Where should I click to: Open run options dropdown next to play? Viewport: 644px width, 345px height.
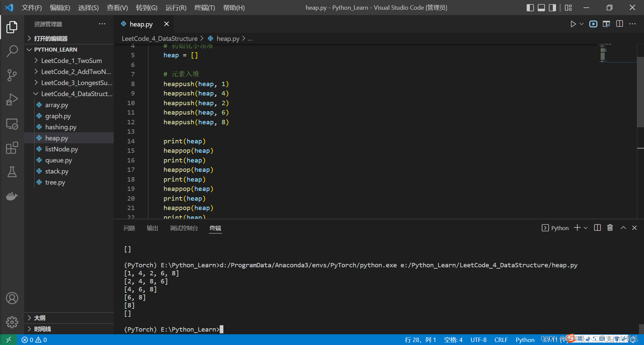click(x=582, y=24)
